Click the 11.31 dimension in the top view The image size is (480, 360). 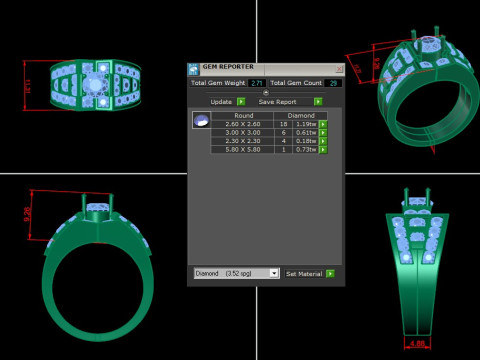point(28,86)
